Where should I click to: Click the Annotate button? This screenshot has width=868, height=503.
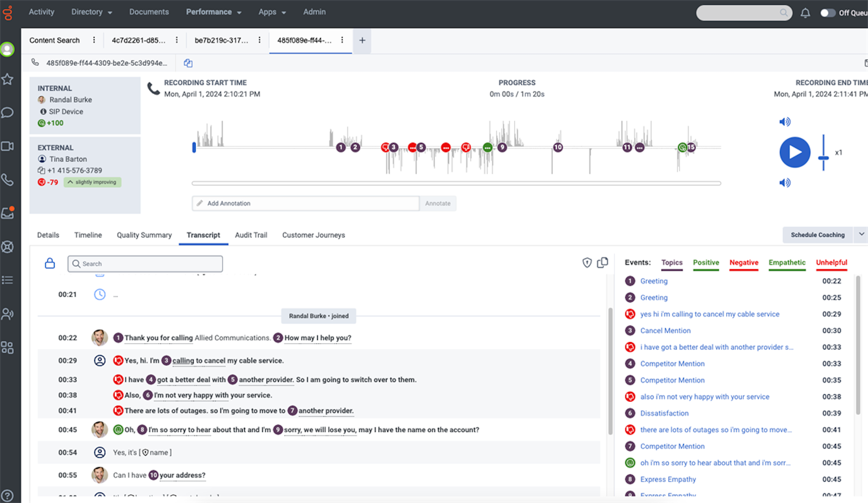coord(437,203)
